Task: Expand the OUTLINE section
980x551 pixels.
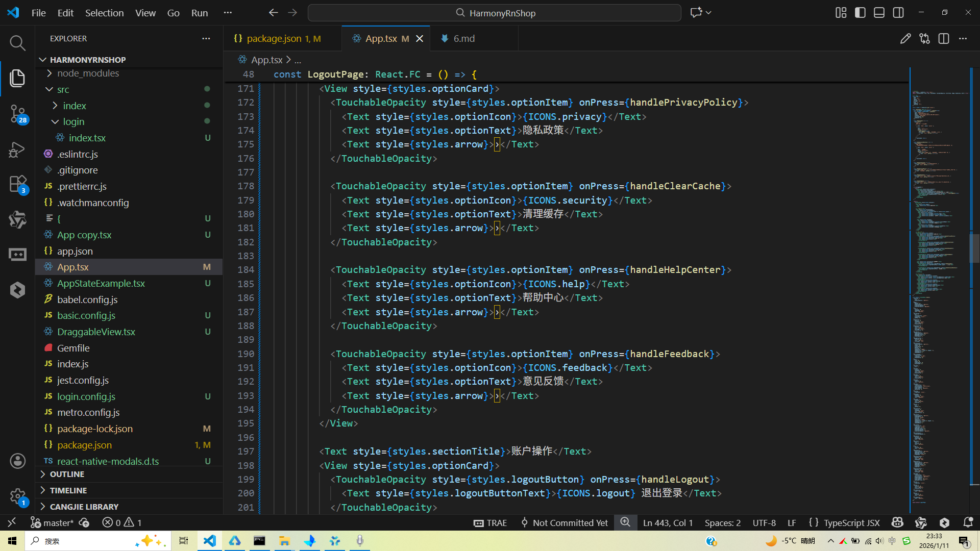Action: pos(67,474)
